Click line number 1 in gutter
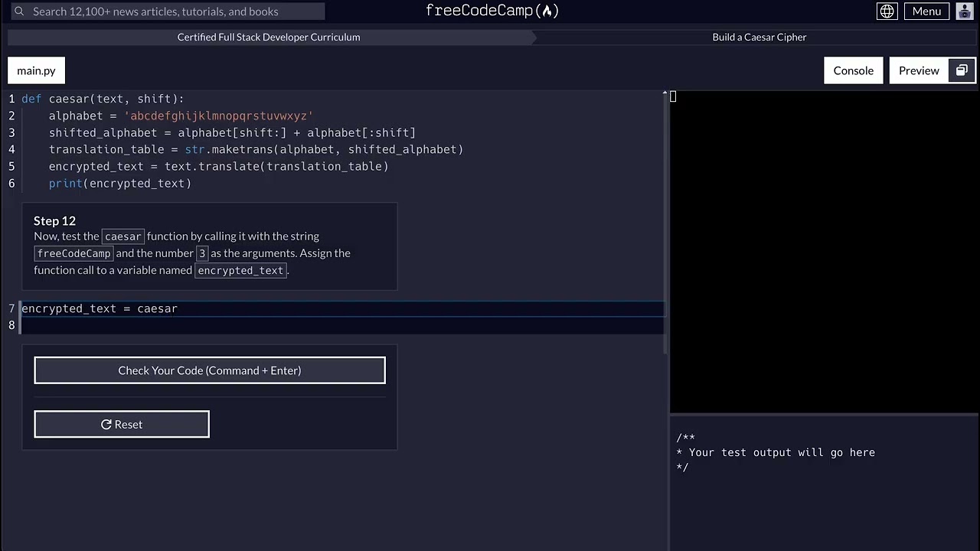980x551 pixels. tap(11, 99)
